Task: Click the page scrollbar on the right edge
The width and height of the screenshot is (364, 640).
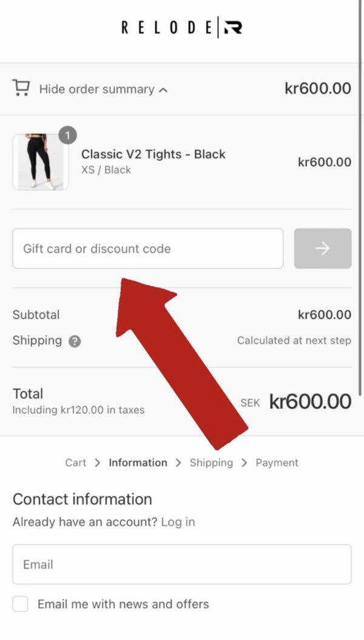Action: point(362,182)
